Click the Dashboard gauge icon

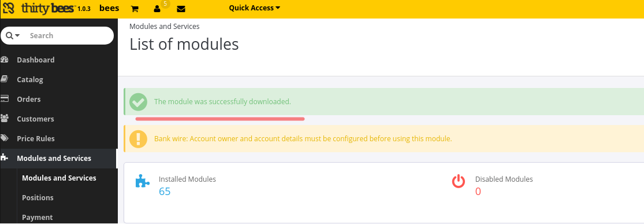5,60
